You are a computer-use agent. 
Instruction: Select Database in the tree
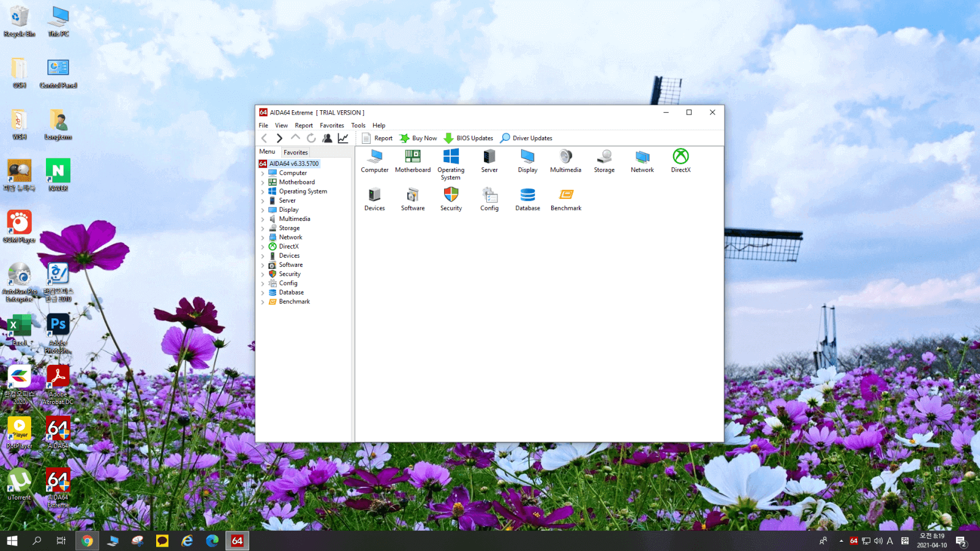(286, 293)
